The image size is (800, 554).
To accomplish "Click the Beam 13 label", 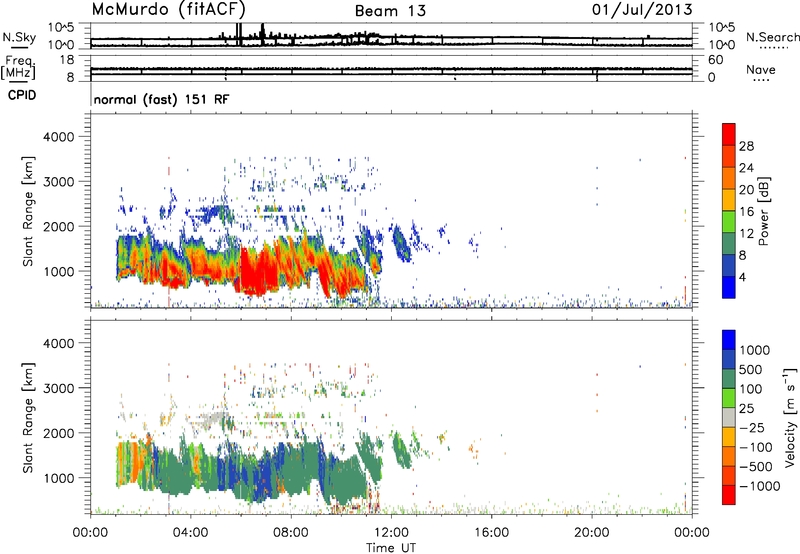I will click(390, 11).
